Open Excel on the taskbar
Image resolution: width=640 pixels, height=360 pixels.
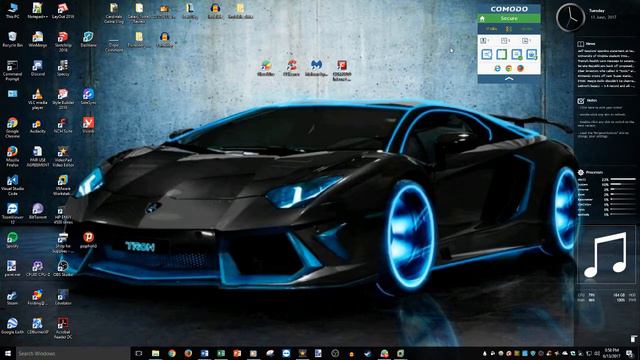click(221, 353)
